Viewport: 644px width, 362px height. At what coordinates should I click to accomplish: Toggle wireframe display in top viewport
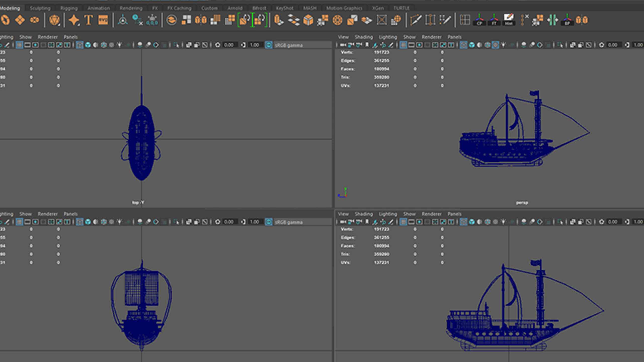[80, 45]
